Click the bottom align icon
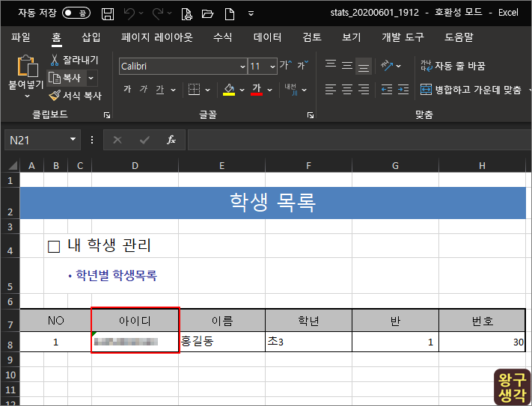Screen dimensions: 532x406 click(x=364, y=66)
